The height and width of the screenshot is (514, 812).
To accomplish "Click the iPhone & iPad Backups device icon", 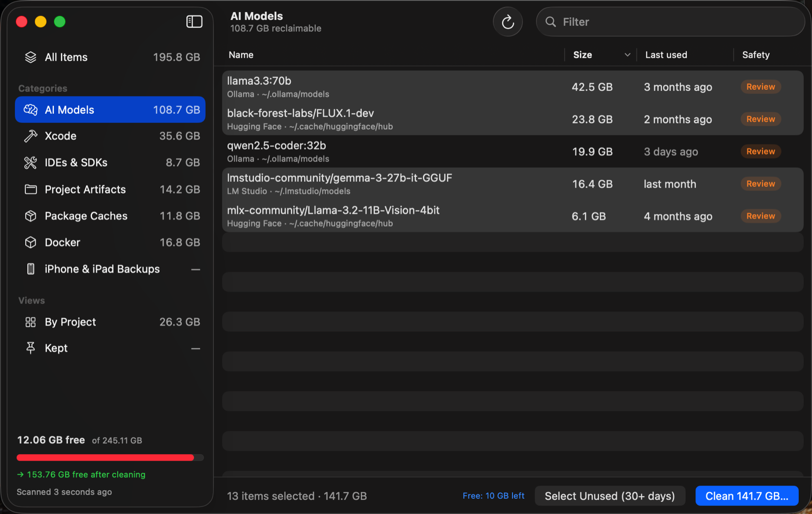I will pos(31,269).
